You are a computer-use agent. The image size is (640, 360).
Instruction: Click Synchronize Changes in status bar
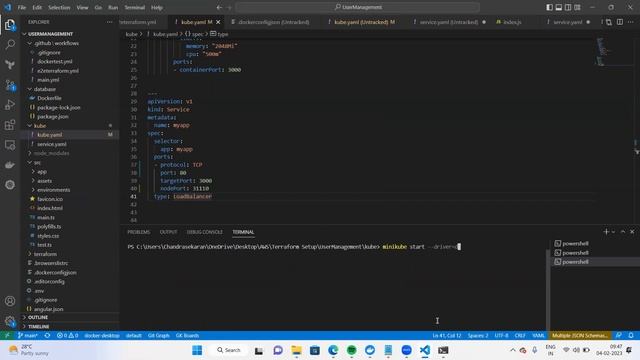47,336
